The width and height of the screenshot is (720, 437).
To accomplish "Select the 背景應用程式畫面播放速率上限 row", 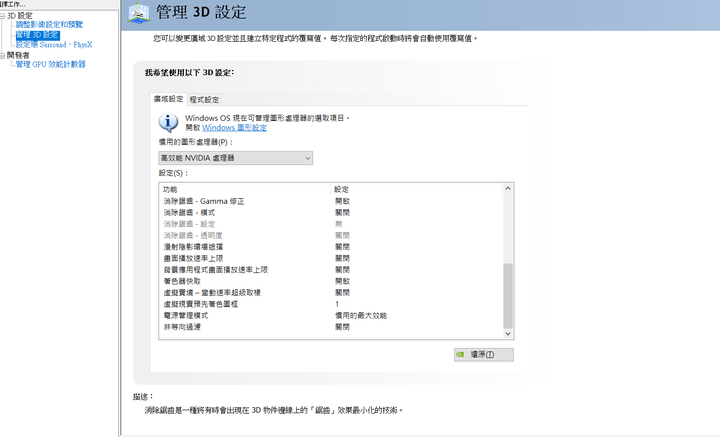I will [331, 270].
